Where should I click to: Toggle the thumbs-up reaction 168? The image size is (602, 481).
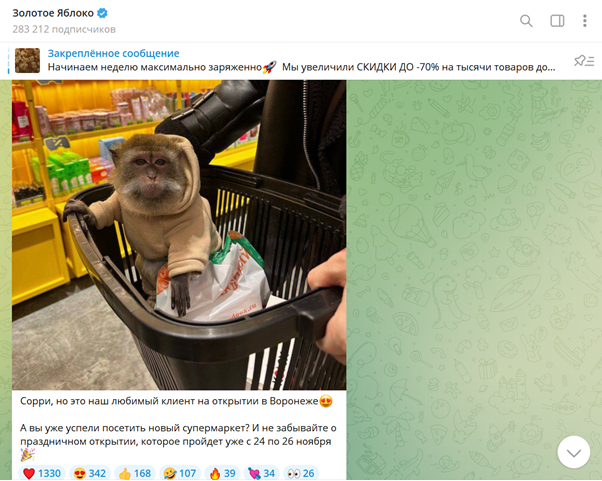(135, 473)
